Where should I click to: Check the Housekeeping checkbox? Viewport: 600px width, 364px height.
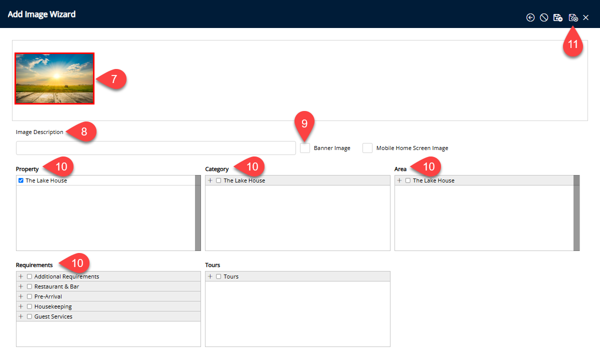[29, 306]
